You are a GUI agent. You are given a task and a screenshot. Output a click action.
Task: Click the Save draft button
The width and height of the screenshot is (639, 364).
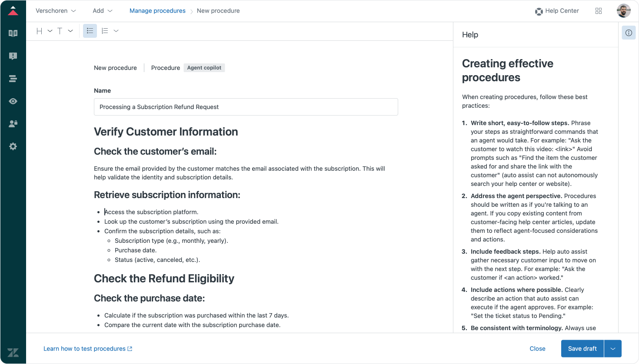582,349
